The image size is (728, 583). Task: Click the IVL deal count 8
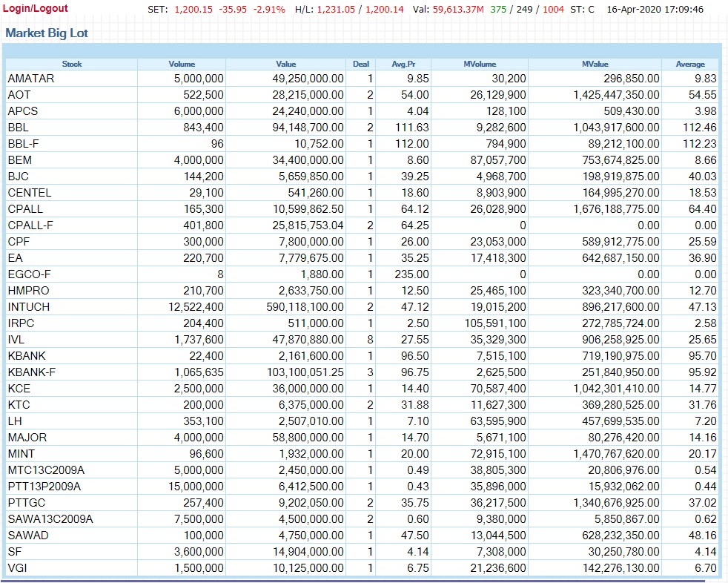[x=370, y=340]
